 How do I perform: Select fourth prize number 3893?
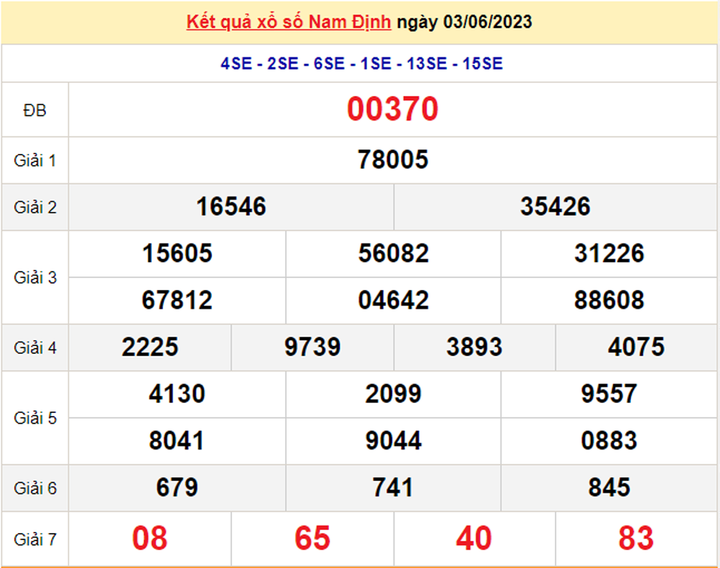click(474, 347)
